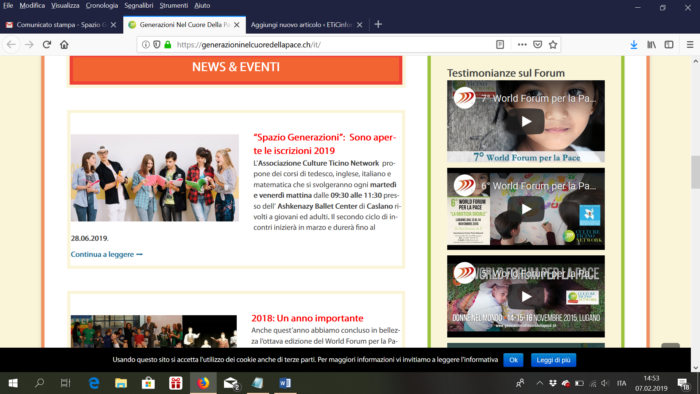Image resolution: width=700 pixels, height=394 pixels.
Task: Accept cookies with the Ok button
Action: [x=513, y=360]
